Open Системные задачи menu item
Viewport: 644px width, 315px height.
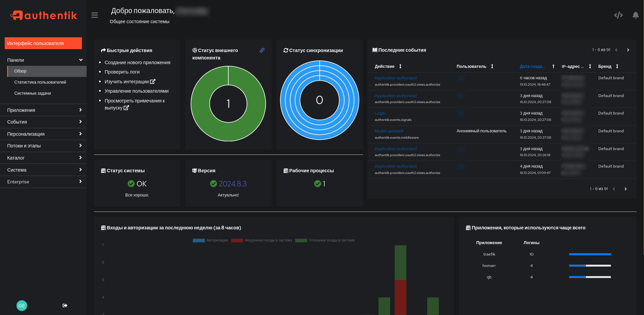(33, 93)
